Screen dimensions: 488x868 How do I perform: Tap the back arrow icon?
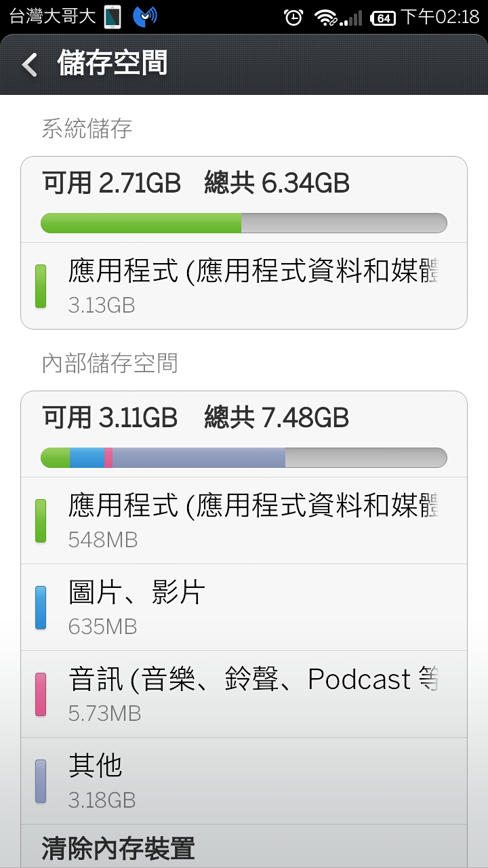30,64
